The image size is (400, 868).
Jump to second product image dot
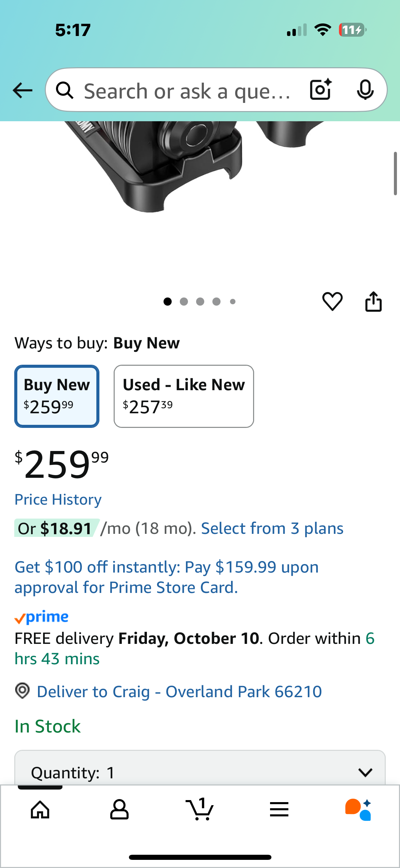(184, 302)
